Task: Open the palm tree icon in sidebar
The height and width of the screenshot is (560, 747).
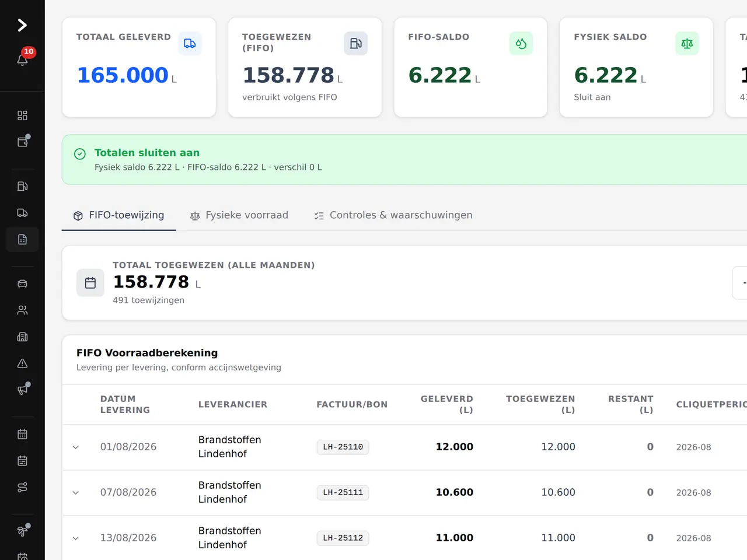Action: pyautogui.click(x=22, y=531)
